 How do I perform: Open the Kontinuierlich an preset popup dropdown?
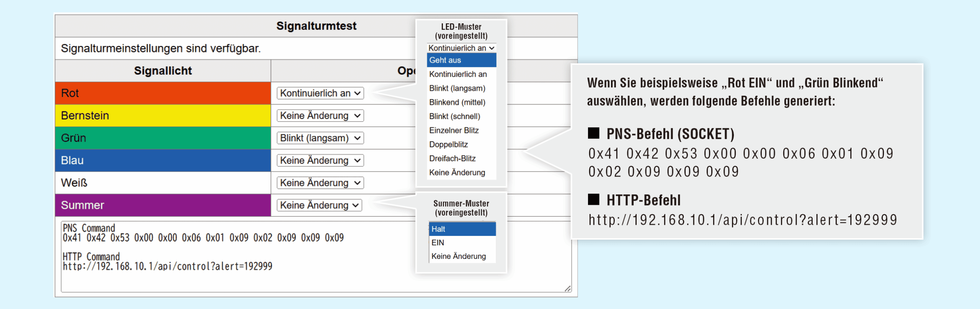461,48
